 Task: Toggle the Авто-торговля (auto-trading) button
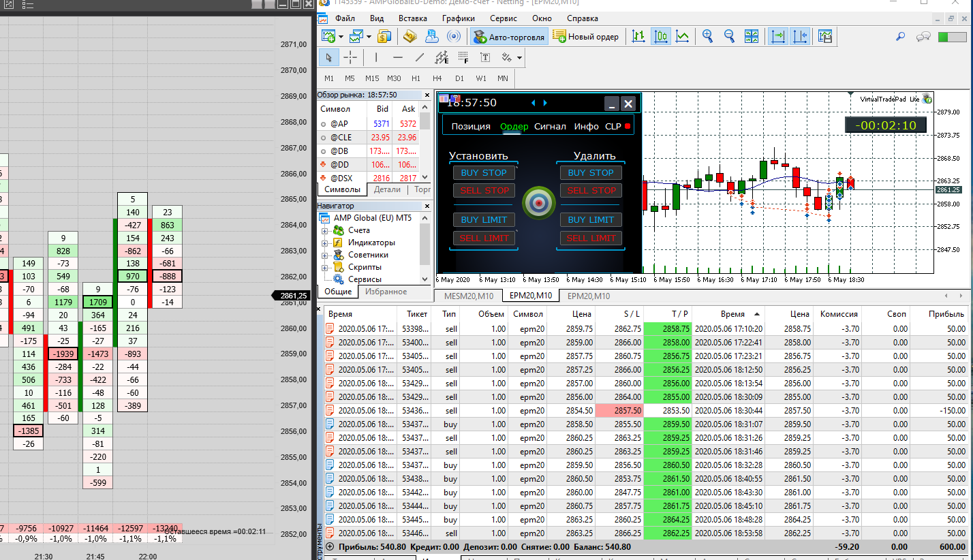(x=509, y=37)
